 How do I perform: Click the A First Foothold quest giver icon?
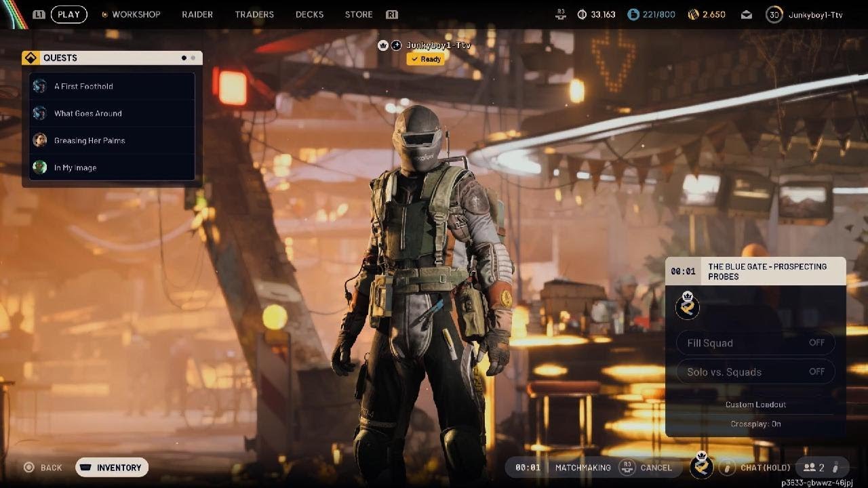coord(40,86)
